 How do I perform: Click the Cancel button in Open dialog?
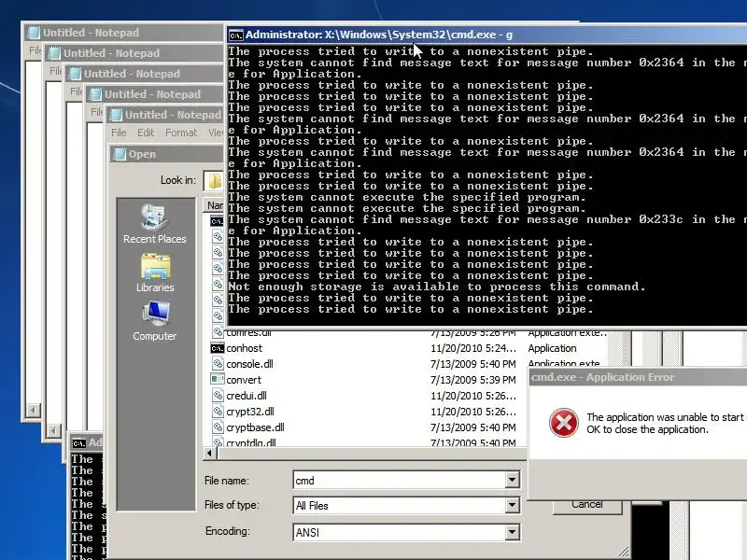587,506
